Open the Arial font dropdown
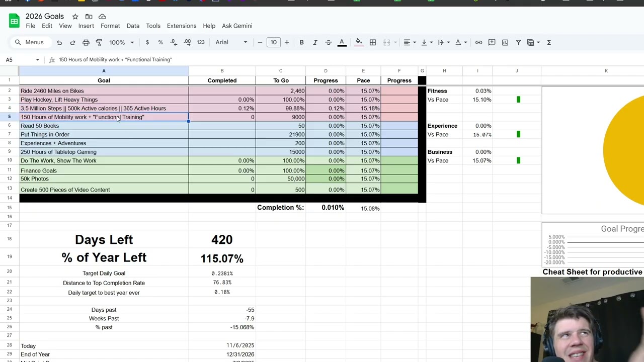The width and height of the screenshot is (644, 362). tap(231, 42)
